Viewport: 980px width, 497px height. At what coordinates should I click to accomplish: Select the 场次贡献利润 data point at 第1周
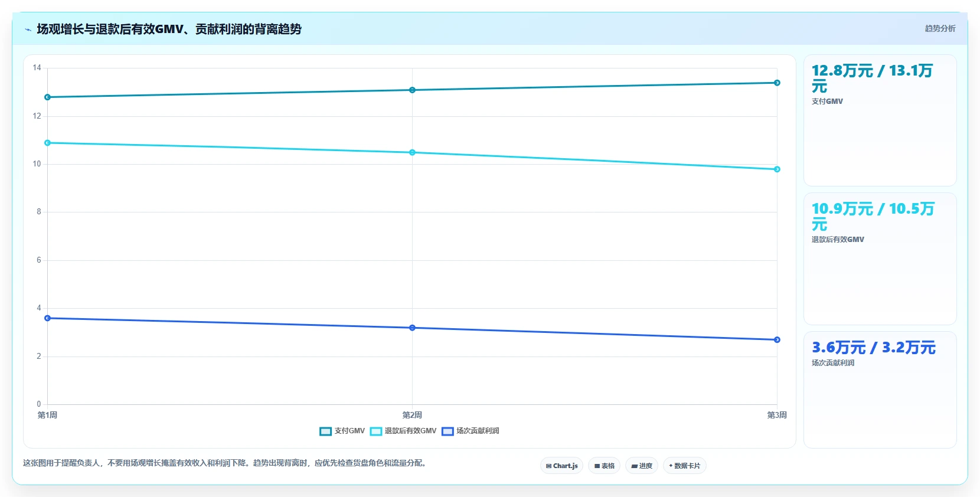(48, 318)
